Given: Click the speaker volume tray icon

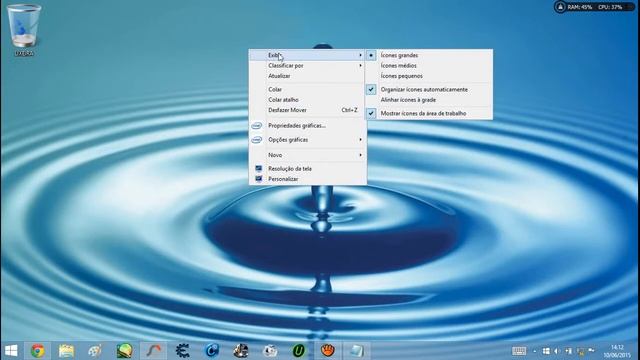Looking at the screenshot, I should coord(557,351).
